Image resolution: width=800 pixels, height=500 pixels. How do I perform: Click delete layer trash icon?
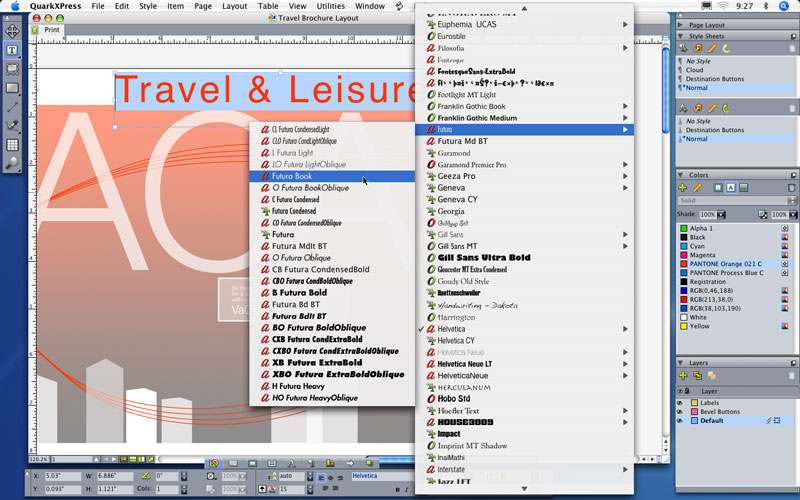[792, 376]
